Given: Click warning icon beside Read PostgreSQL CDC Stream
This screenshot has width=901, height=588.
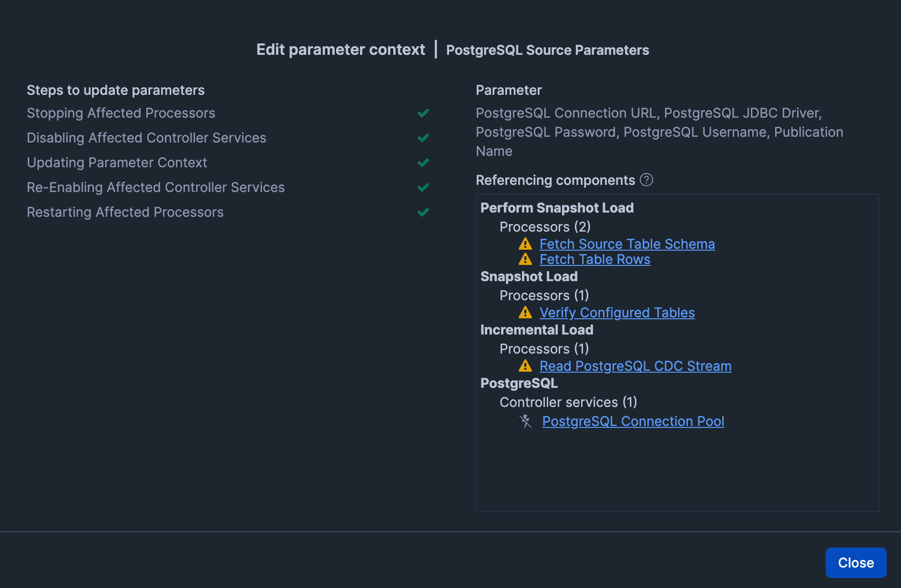Looking at the screenshot, I should (x=525, y=366).
